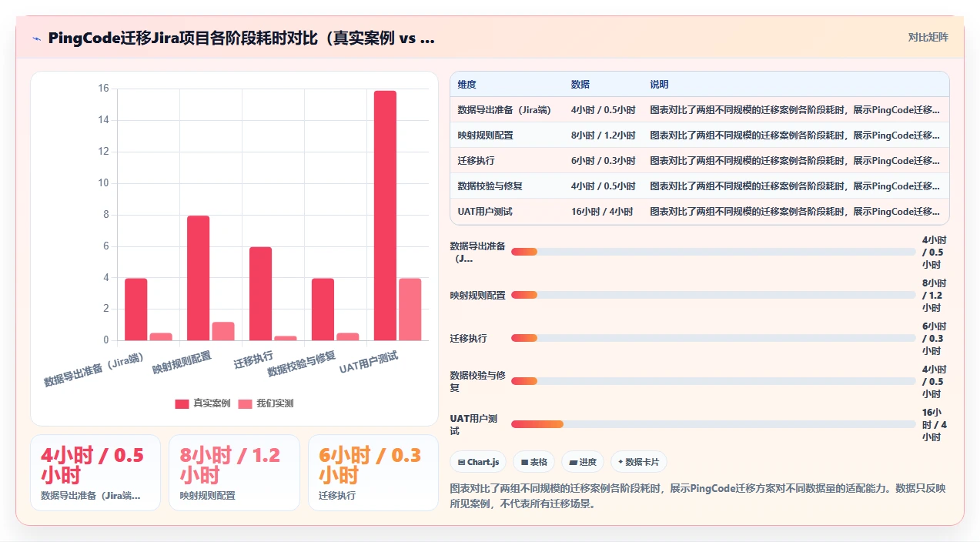Select the 进度 tag chip

[583, 462]
